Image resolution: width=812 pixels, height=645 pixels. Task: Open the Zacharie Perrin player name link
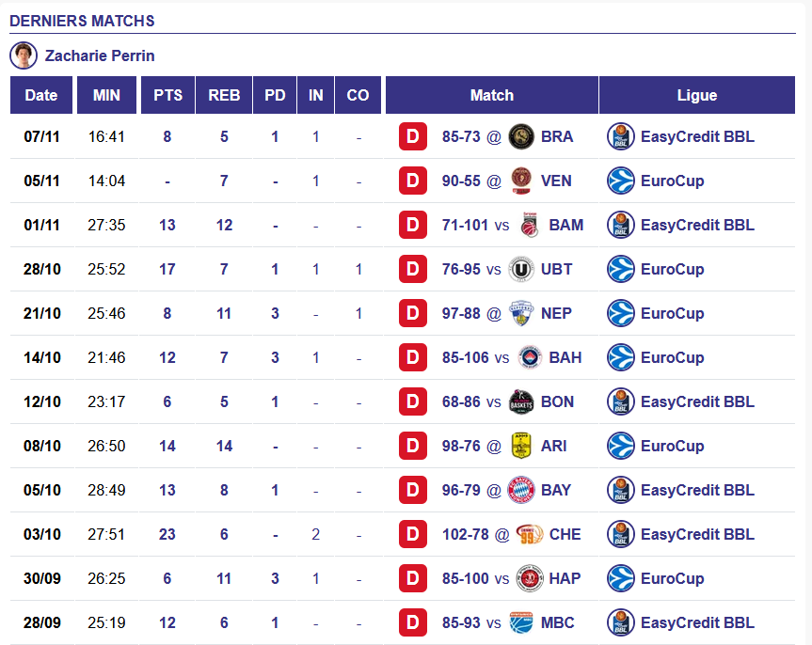point(100,55)
